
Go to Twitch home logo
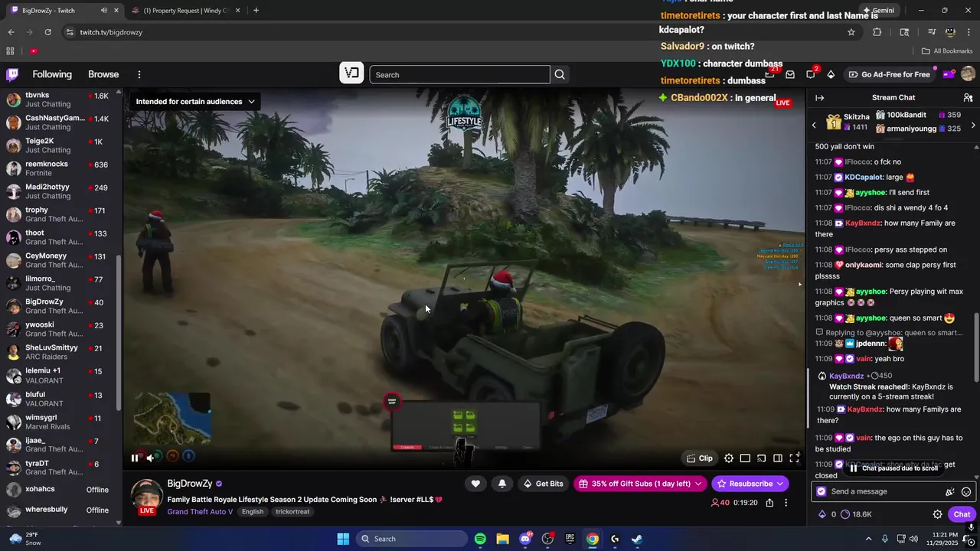[12, 74]
